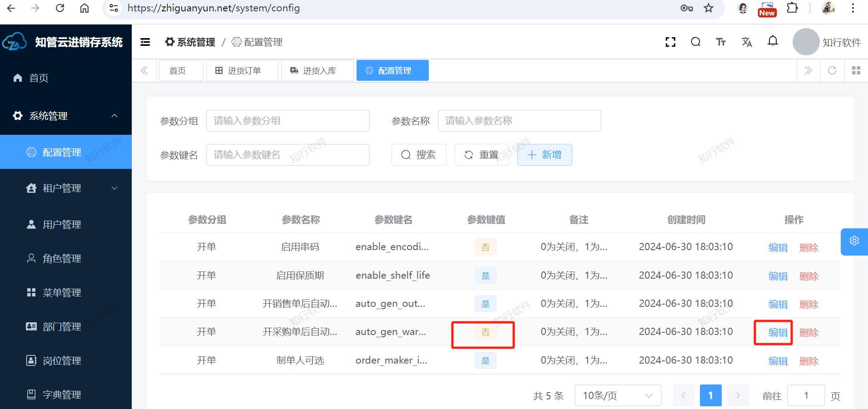
Task: Click 编辑 for the 启用保质期 row
Action: coord(778,276)
